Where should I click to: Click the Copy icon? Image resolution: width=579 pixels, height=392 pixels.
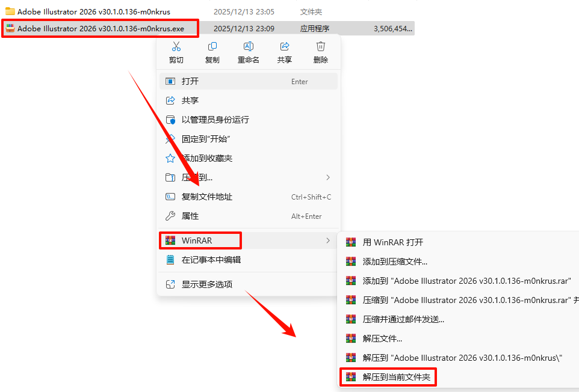(x=212, y=46)
